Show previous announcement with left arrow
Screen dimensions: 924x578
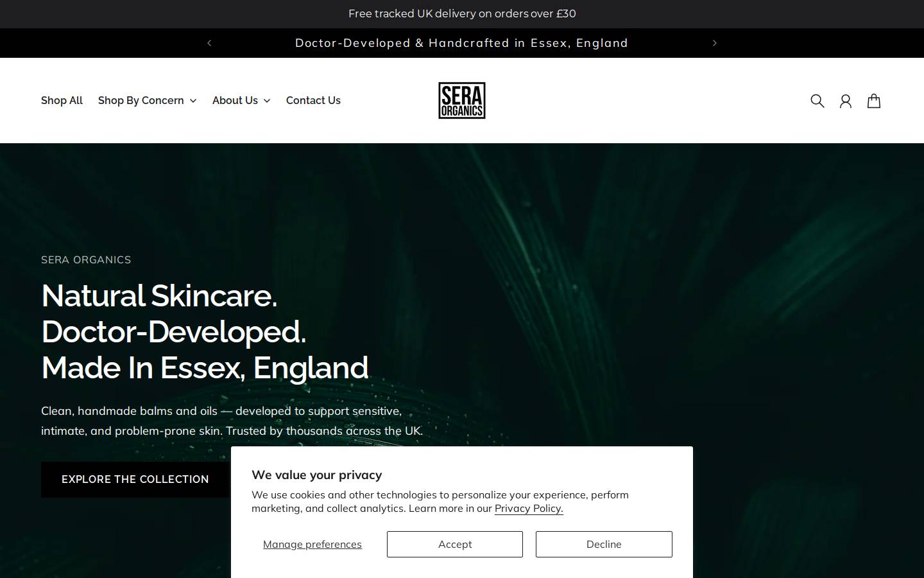pyautogui.click(x=209, y=43)
